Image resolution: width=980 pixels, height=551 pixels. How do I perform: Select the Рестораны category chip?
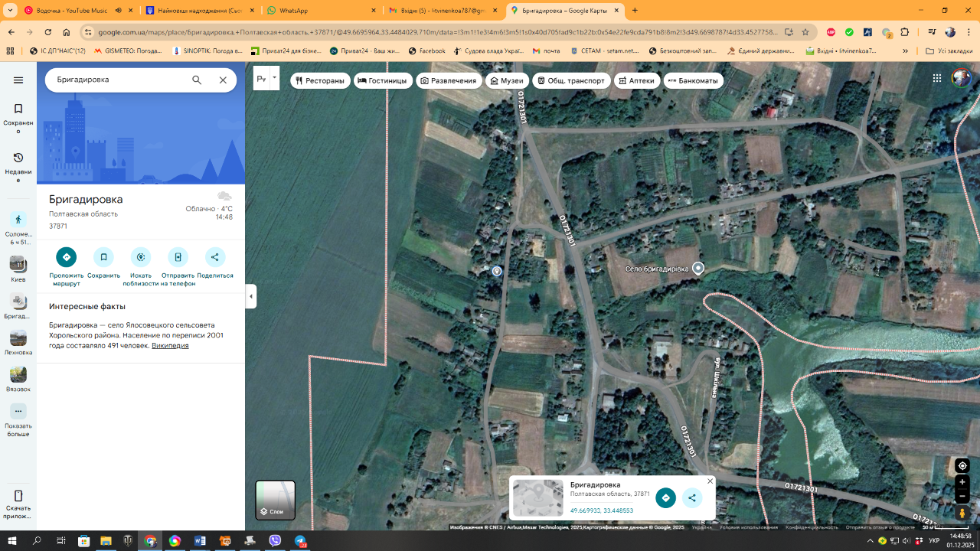[320, 80]
